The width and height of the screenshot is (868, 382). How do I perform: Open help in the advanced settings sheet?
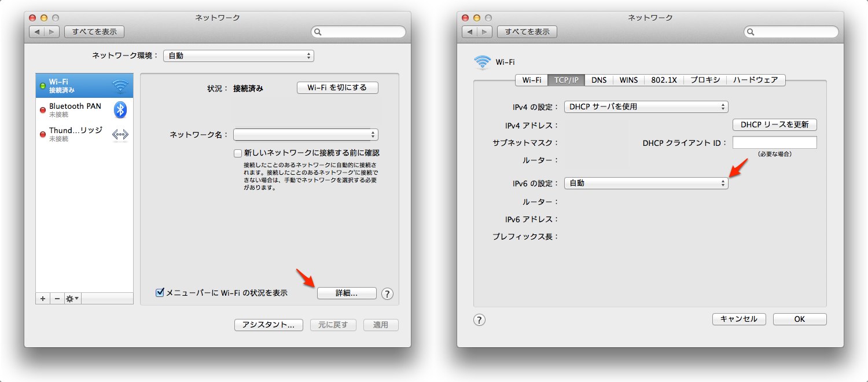click(479, 319)
